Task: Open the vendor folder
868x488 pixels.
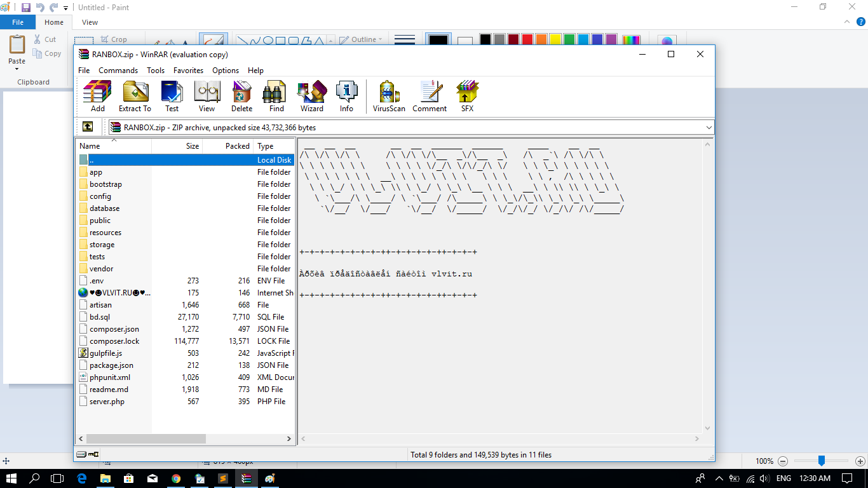Action: click(x=101, y=269)
